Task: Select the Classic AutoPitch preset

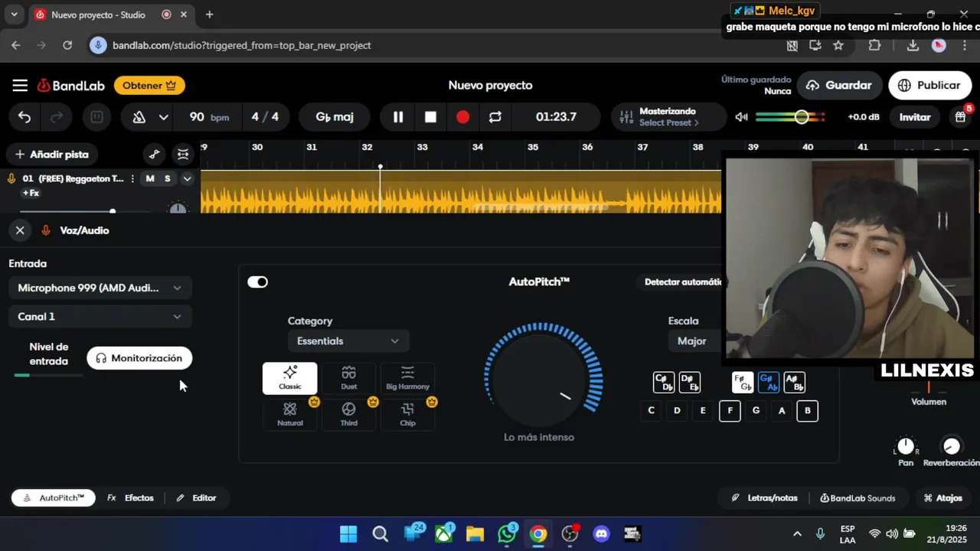Action: click(x=290, y=378)
